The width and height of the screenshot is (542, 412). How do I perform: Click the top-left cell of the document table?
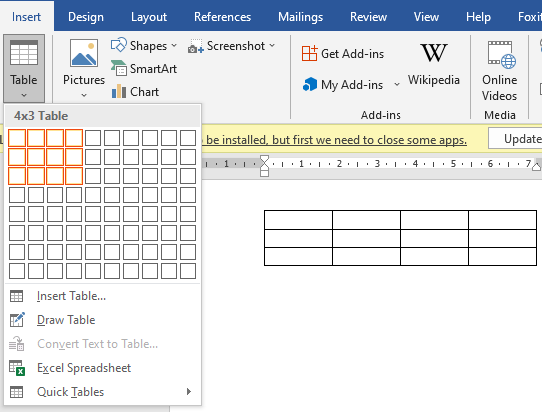coord(298,220)
